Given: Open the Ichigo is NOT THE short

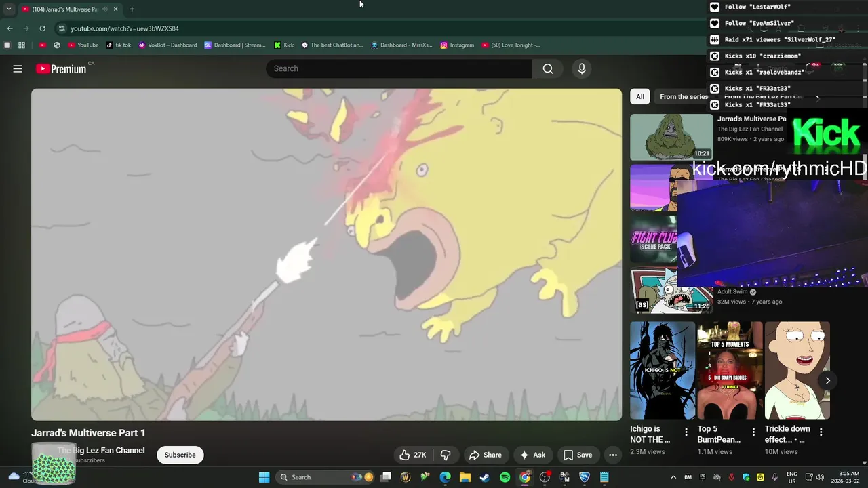Looking at the screenshot, I should coord(663,370).
